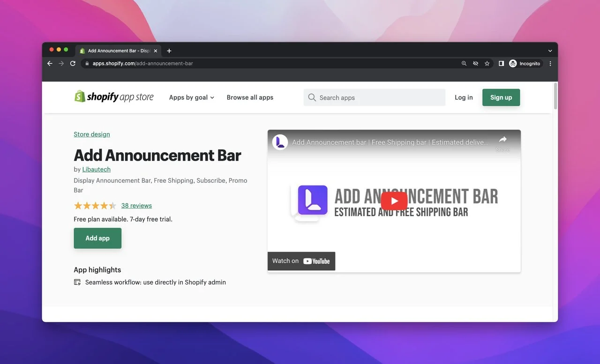The height and width of the screenshot is (364, 600).
Task: Click the red macOS close window button
Action: point(51,50)
